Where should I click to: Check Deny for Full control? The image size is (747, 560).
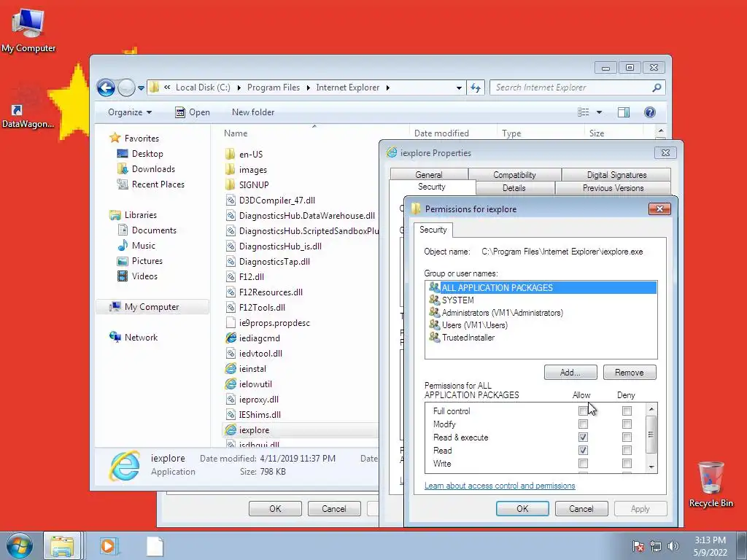pos(627,411)
